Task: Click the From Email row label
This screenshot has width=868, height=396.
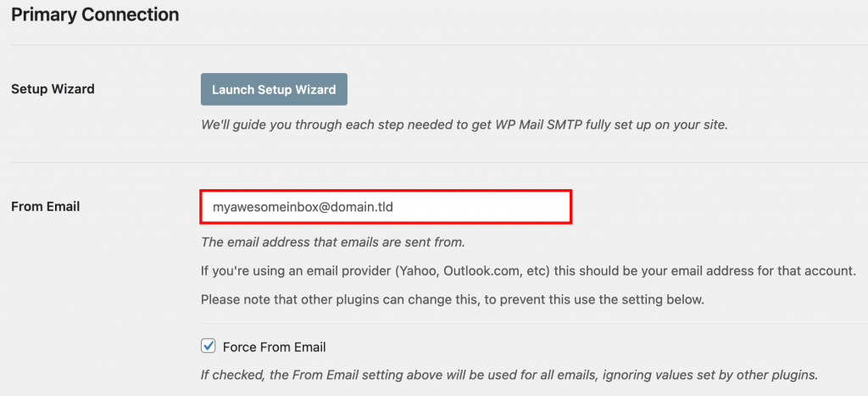Action: [45, 206]
